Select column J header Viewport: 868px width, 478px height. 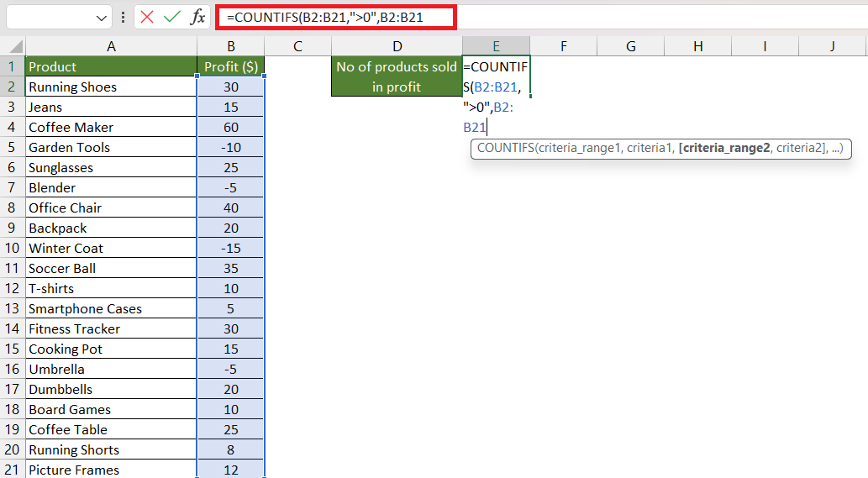point(833,46)
